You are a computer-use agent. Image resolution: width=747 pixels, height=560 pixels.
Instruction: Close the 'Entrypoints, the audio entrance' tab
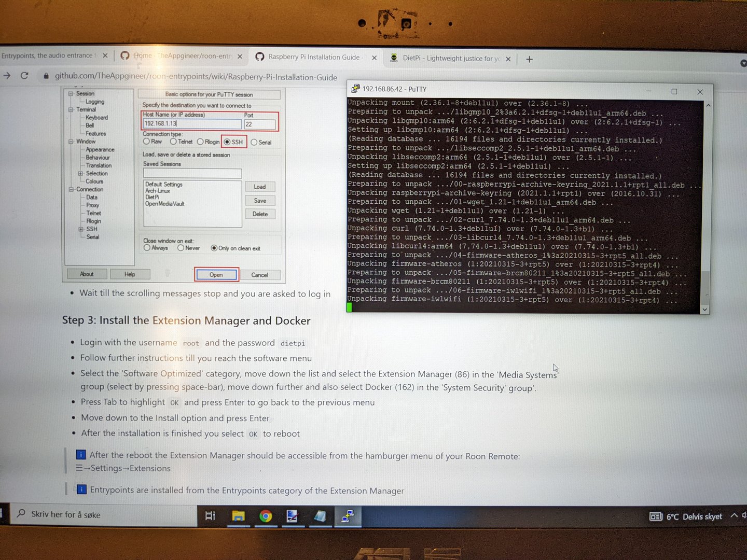pyautogui.click(x=105, y=55)
